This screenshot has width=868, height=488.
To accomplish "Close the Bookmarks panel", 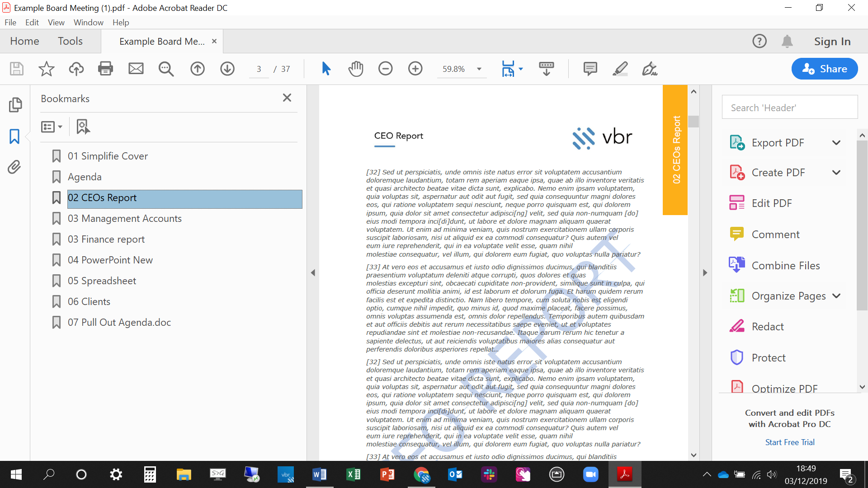I will click(287, 98).
